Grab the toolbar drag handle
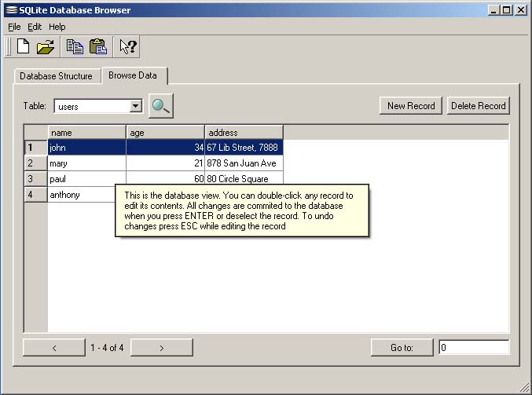Image resolution: width=532 pixels, height=395 pixels. coord(9,47)
